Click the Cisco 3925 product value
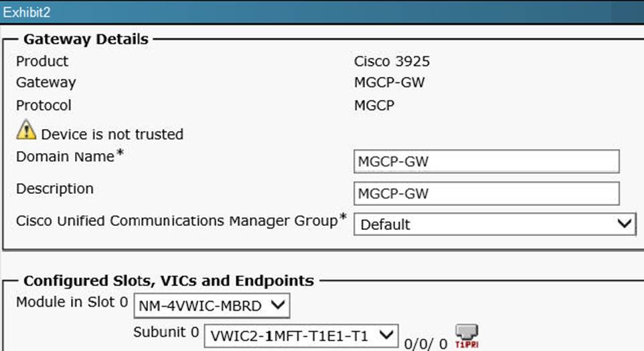The width and height of the screenshot is (644, 351). click(x=392, y=62)
